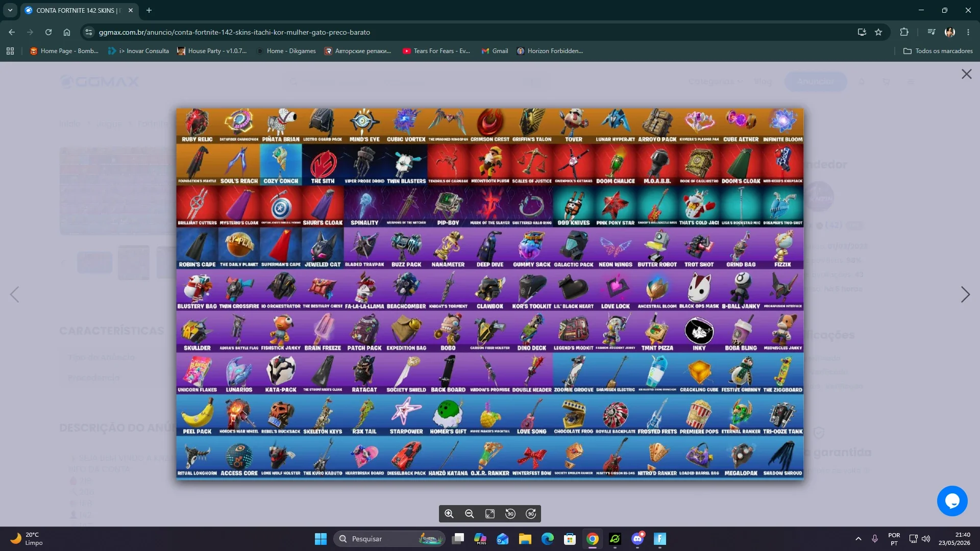This screenshot has width=980, height=551.
Task: Rotate the image 90 degrees clockwise
Action: [531, 514]
